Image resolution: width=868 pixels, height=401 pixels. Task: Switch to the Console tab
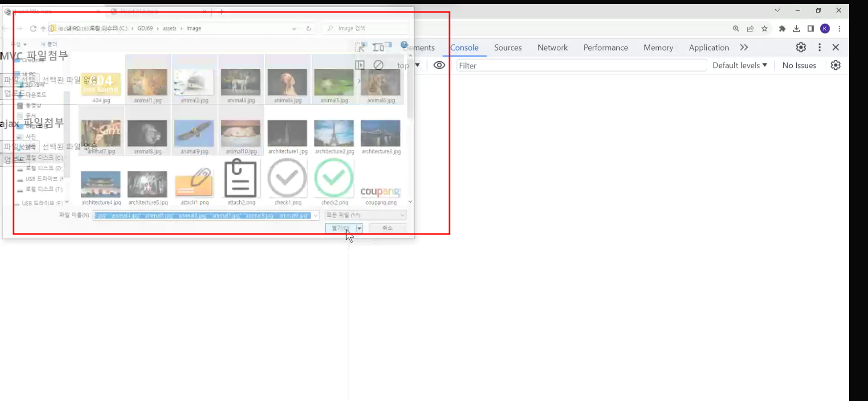pyautogui.click(x=464, y=47)
